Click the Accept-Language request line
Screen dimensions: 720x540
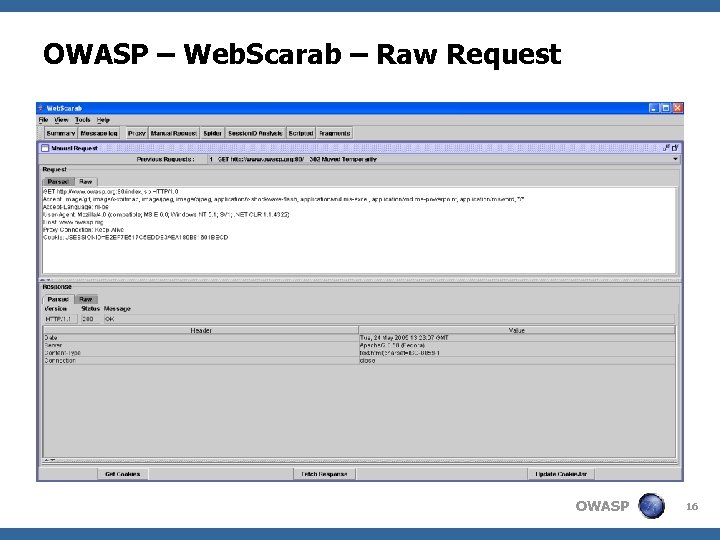76,207
